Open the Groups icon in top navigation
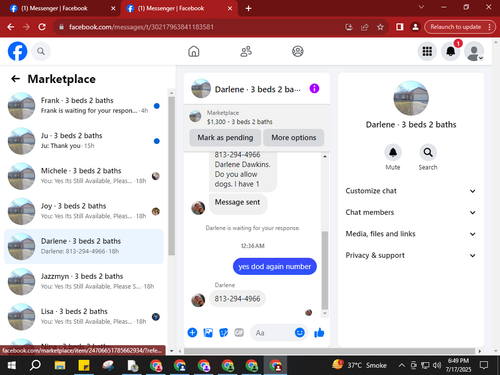Image resolution: width=500 pixels, height=375 pixels. [x=298, y=51]
